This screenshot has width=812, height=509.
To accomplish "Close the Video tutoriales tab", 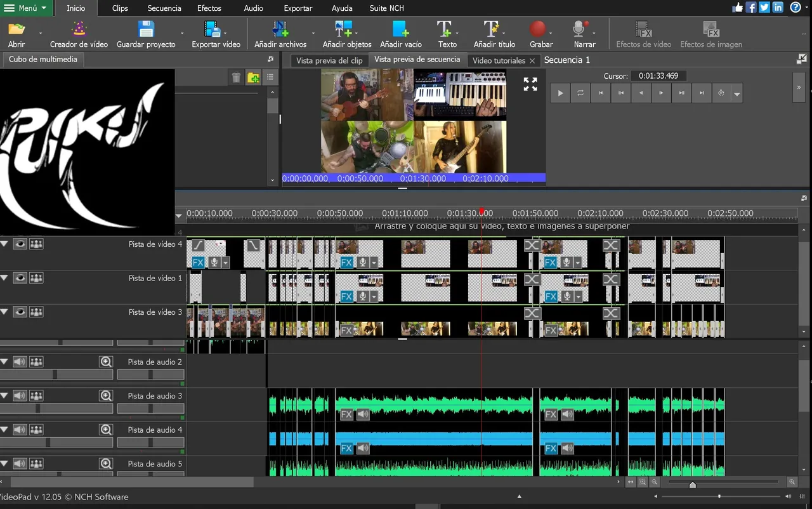I will tap(532, 61).
